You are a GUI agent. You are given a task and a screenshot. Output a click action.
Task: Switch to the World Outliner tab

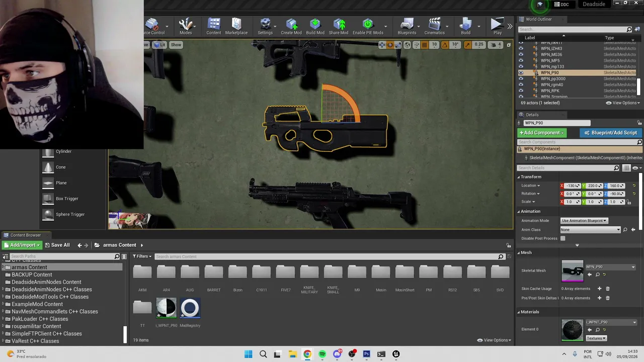tap(538, 19)
